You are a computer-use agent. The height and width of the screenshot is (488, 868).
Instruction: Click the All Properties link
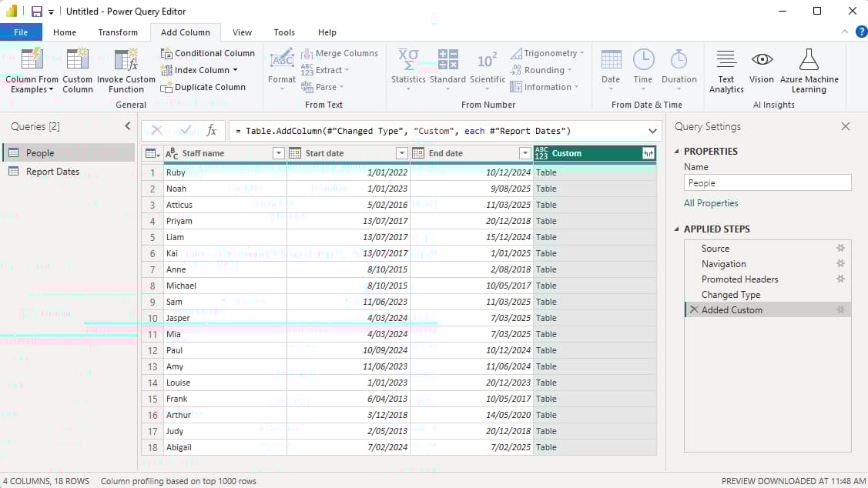711,203
